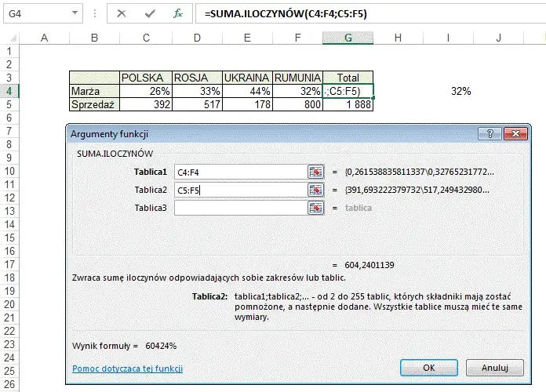The image size is (546, 392).
Task: Close the Argumenty funkcji dialog
Action: pyautogui.click(x=515, y=134)
